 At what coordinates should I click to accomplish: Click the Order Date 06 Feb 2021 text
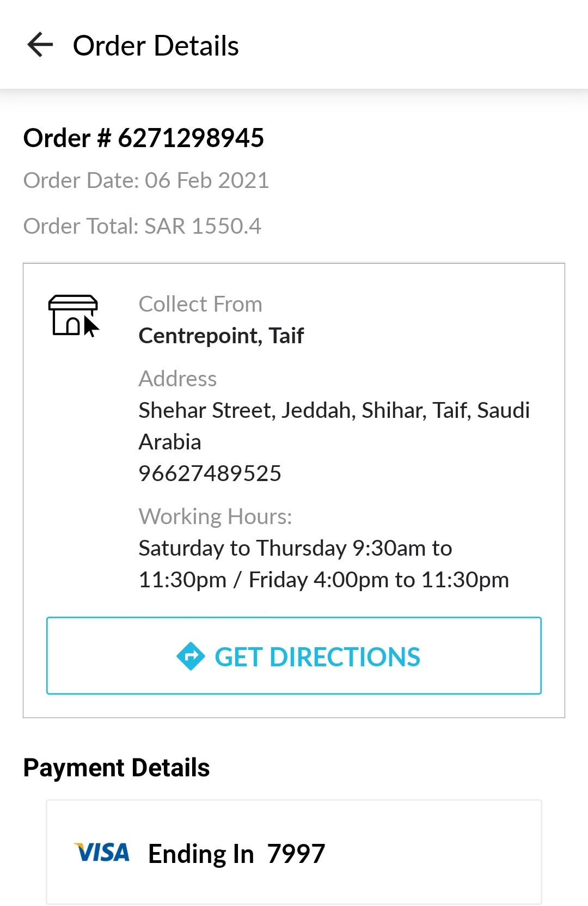click(146, 180)
